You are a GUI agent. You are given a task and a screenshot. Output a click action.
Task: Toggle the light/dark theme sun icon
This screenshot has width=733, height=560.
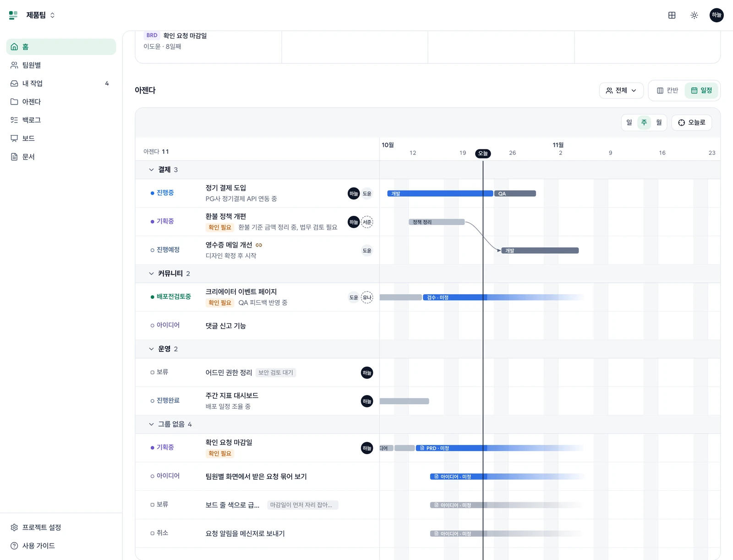pos(694,15)
